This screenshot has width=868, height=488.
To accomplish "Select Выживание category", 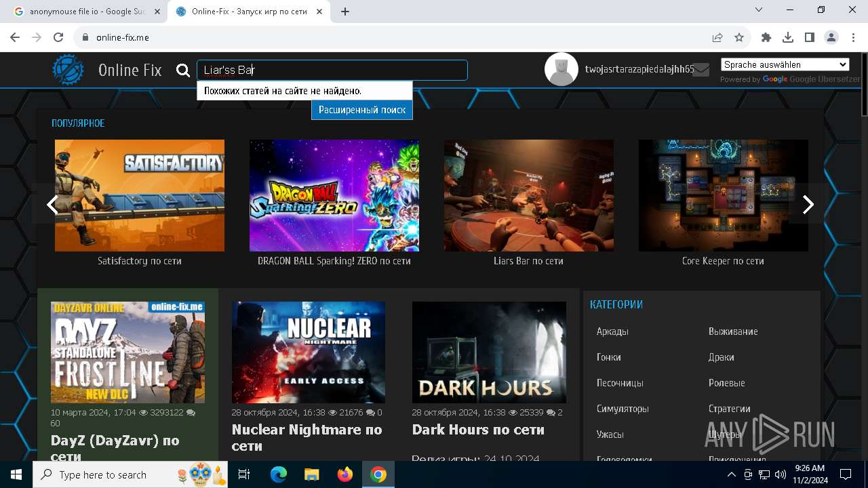I will (733, 331).
